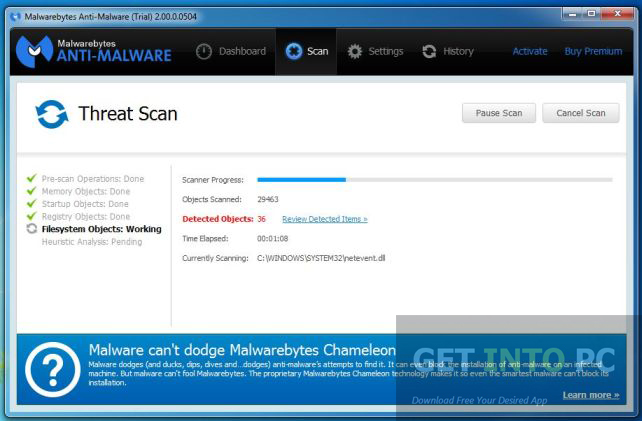Click the Registry Objects green checkmark
The height and width of the screenshot is (421, 642).
(32, 216)
